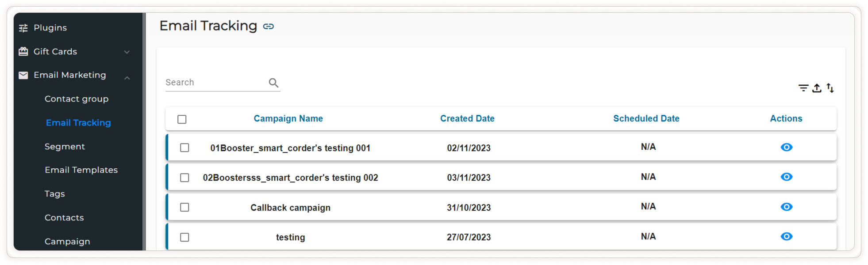
Task: Open Contact group in sidebar
Action: click(77, 99)
